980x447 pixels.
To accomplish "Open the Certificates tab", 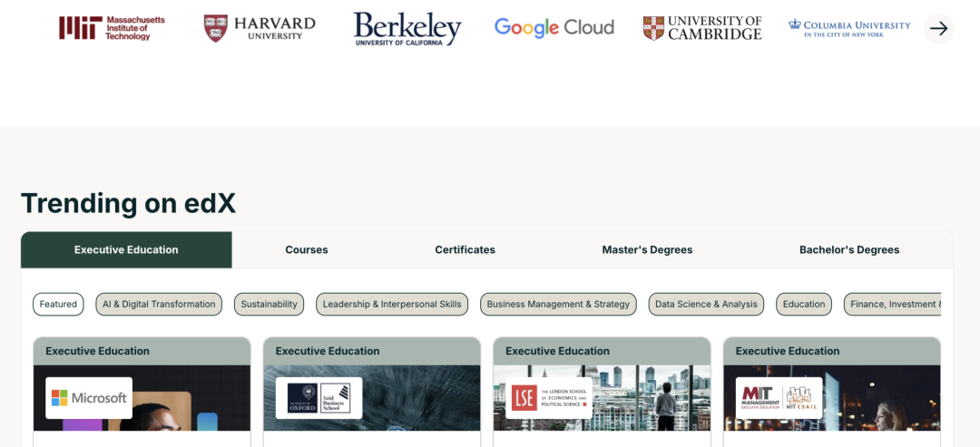I will click(x=465, y=249).
